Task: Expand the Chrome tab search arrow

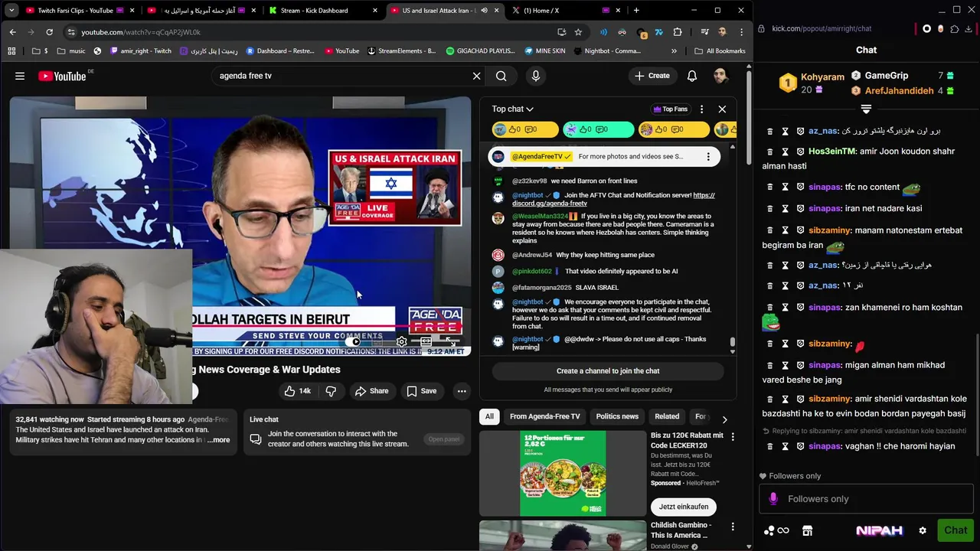Action: 11,11
